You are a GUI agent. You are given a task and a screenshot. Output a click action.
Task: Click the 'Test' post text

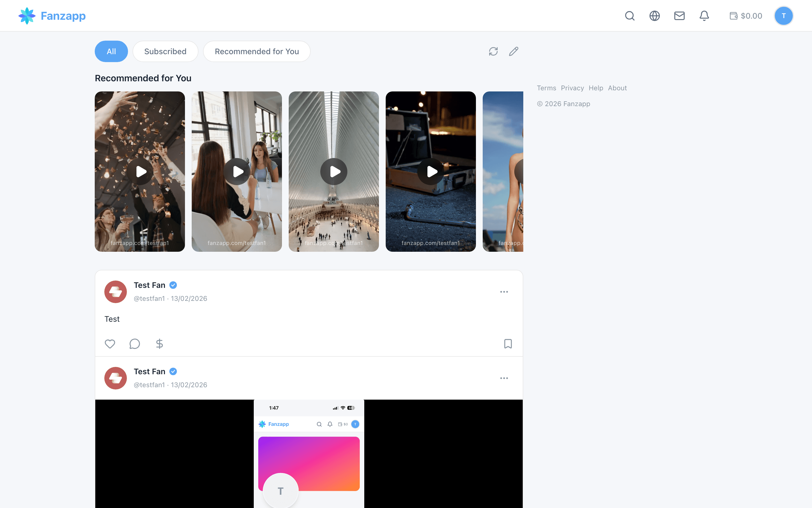click(112, 319)
